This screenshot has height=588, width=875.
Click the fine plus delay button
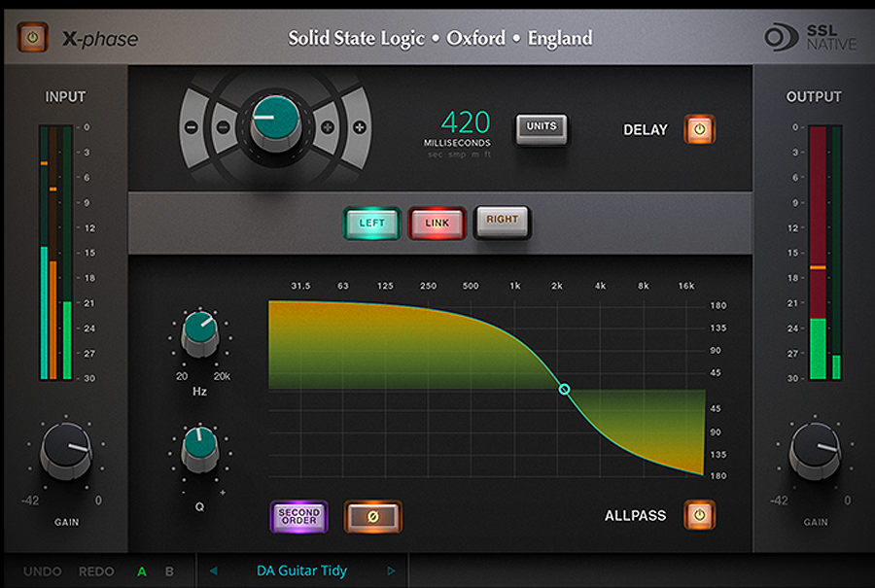coord(328,127)
